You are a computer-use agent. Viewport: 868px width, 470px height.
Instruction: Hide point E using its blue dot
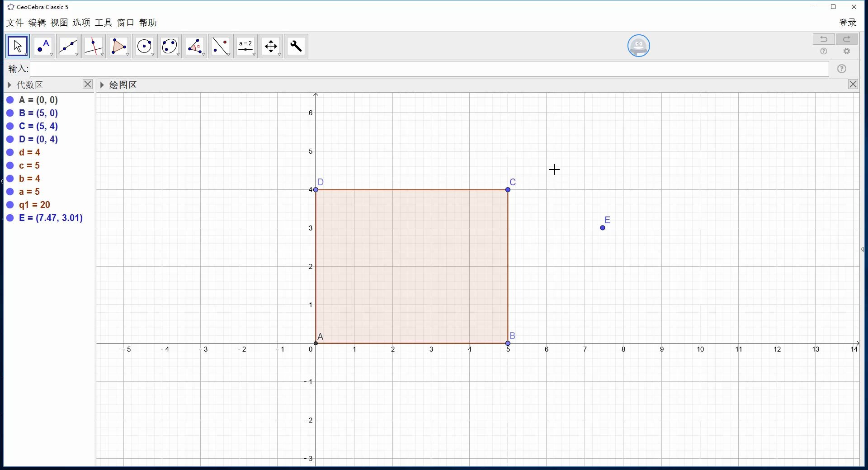point(10,218)
